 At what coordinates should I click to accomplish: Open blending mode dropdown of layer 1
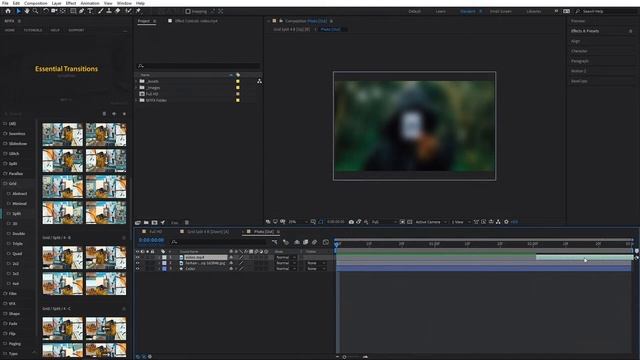pos(286,258)
